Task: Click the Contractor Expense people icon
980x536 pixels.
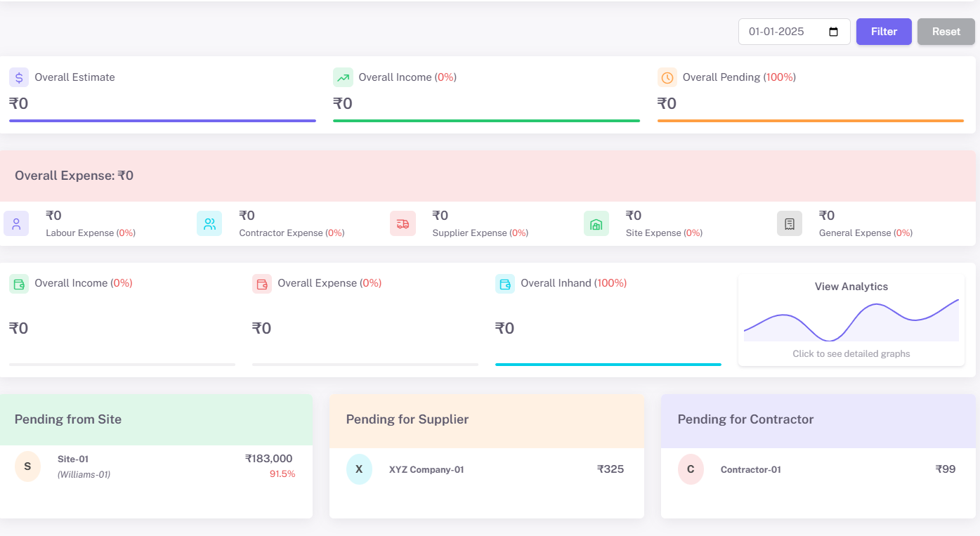Action: point(209,223)
